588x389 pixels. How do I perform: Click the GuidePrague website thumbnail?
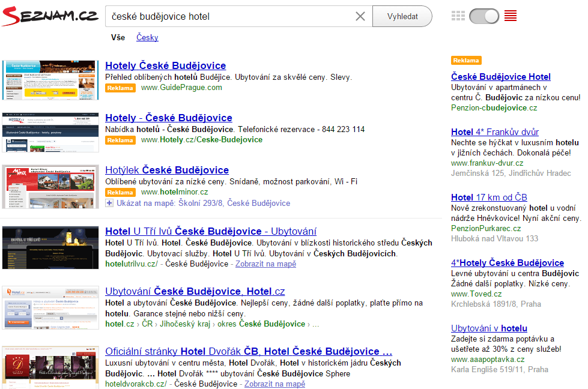point(50,80)
